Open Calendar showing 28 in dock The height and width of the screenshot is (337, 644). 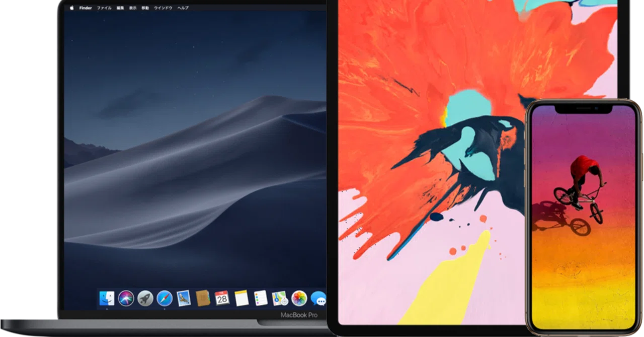point(222,298)
